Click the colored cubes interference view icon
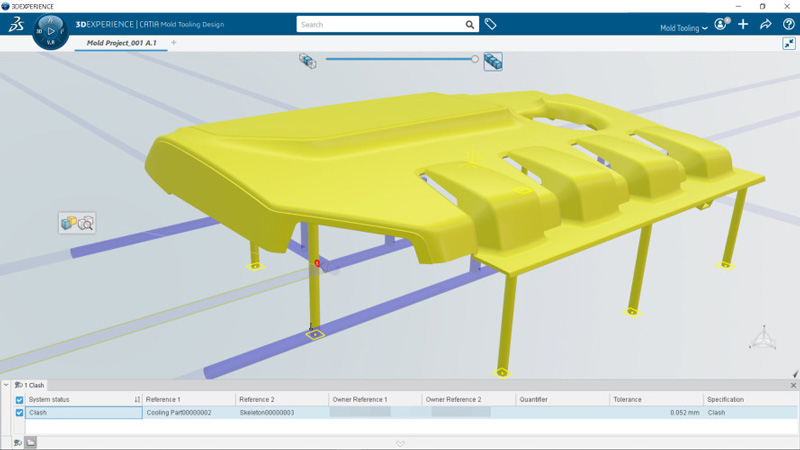The image size is (800, 450). point(68,222)
